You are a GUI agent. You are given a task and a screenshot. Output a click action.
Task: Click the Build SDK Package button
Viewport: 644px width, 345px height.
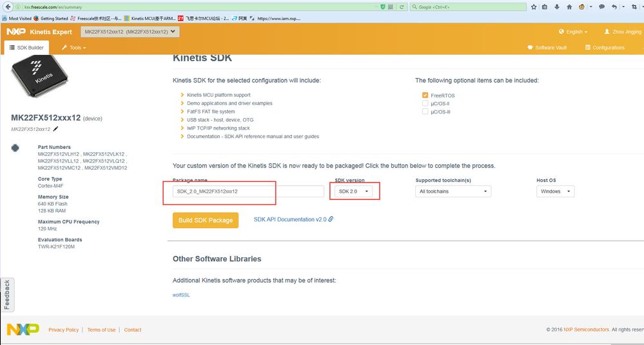pyautogui.click(x=206, y=220)
